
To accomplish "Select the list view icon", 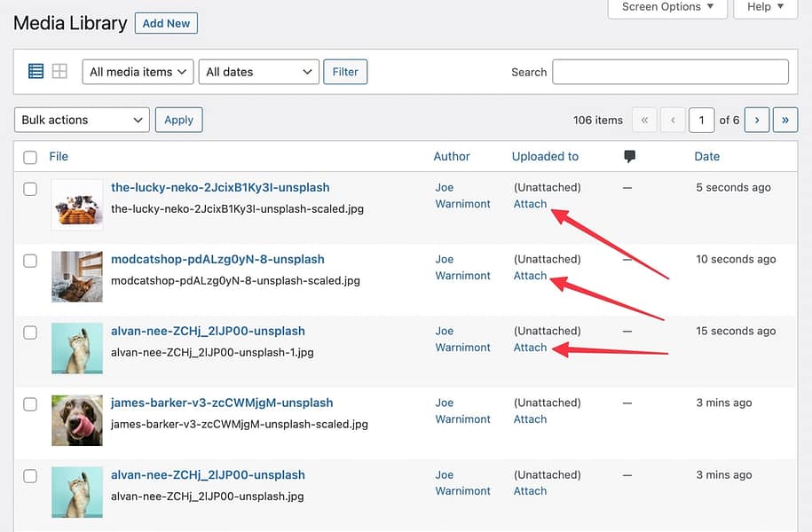I will pyautogui.click(x=35, y=71).
